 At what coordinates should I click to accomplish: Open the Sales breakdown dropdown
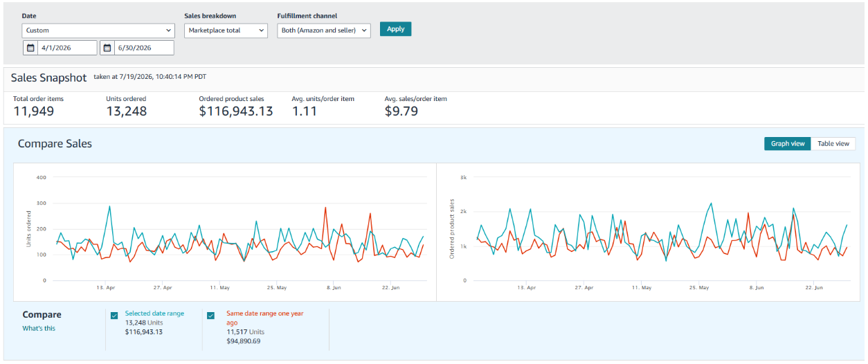tap(226, 30)
